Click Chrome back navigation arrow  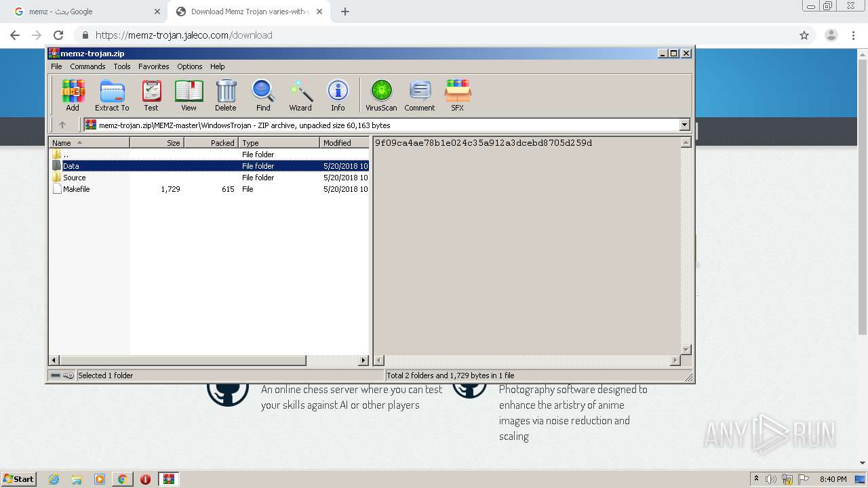coord(15,35)
